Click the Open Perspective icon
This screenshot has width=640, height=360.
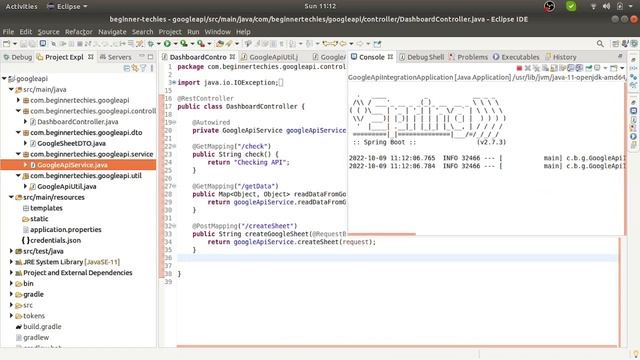pos(616,44)
